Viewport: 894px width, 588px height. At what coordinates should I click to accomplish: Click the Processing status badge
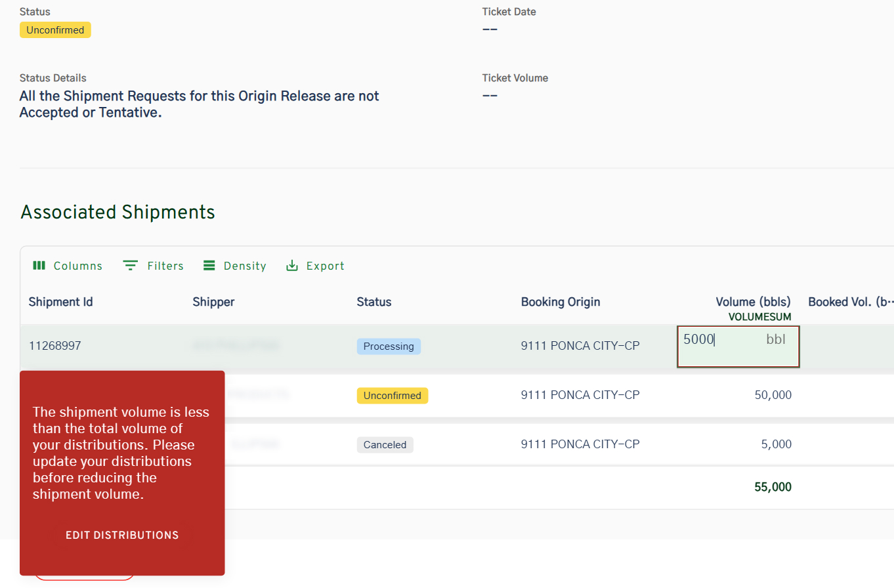click(389, 346)
